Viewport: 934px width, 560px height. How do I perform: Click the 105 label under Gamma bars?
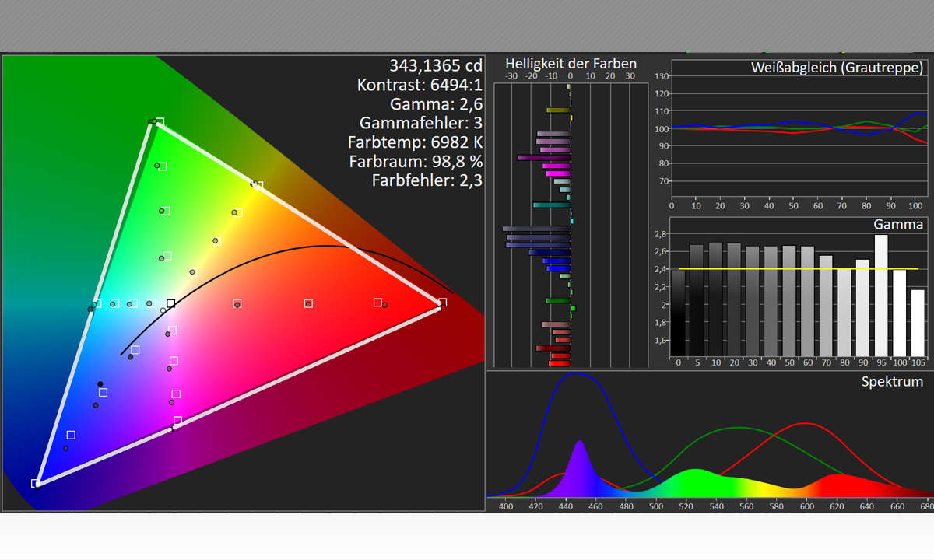(x=918, y=362)
